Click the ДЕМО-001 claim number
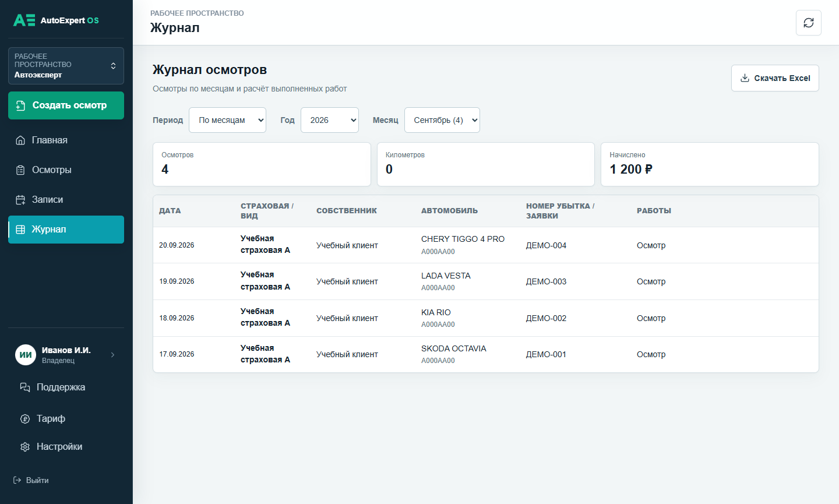 point(546,354)
